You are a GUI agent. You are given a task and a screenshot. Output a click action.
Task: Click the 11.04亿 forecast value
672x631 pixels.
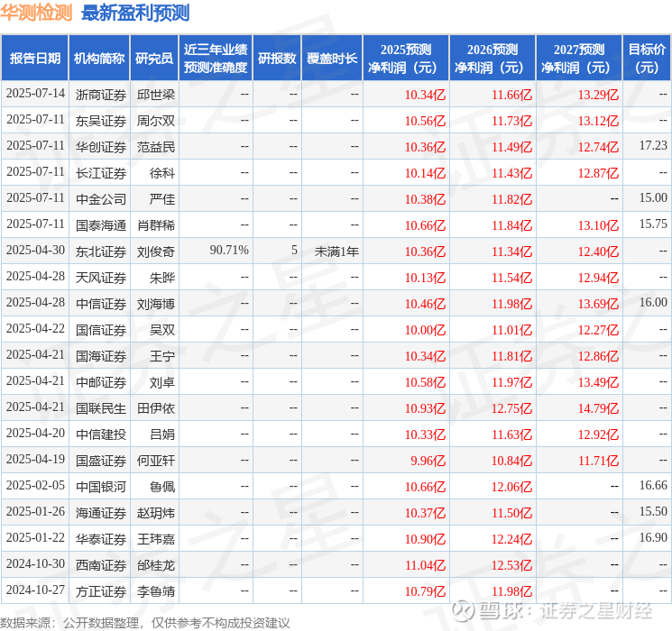[x=425, y=565]
